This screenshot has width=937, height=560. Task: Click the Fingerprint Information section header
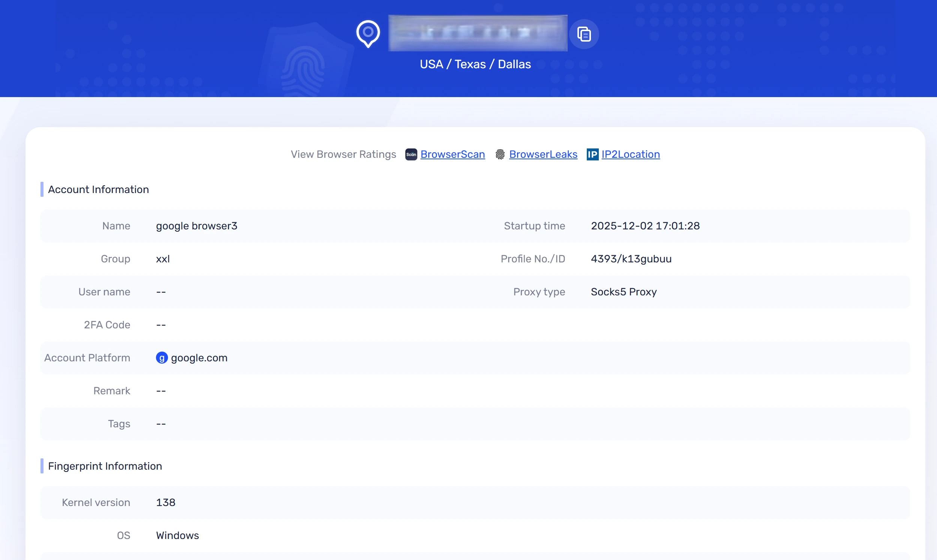point(105,466)
